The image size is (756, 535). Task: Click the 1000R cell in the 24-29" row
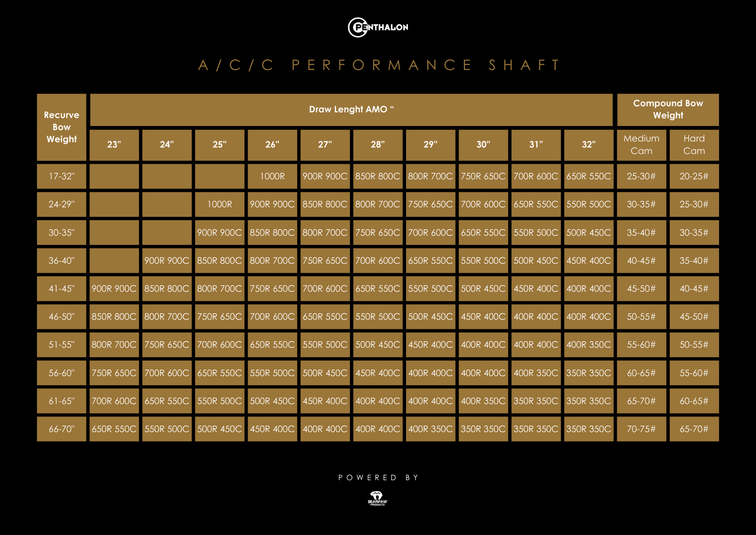point(219,204)
